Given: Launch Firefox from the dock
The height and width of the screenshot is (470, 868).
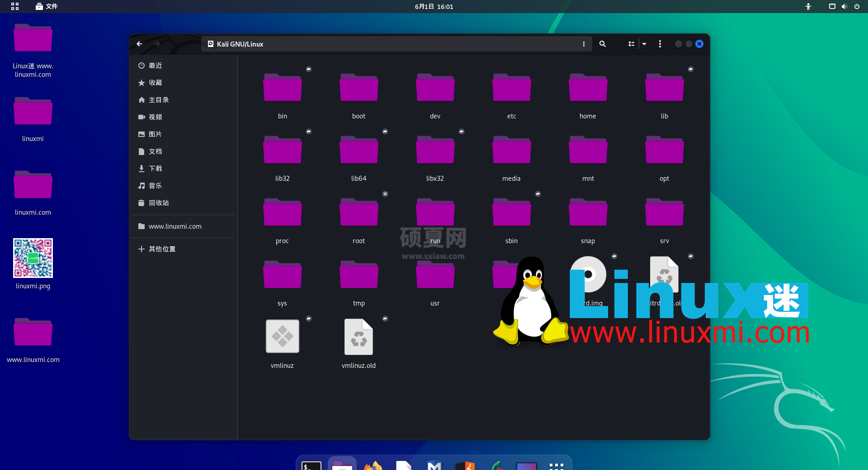Looking at the screenshot, I should tap(373, 465).
